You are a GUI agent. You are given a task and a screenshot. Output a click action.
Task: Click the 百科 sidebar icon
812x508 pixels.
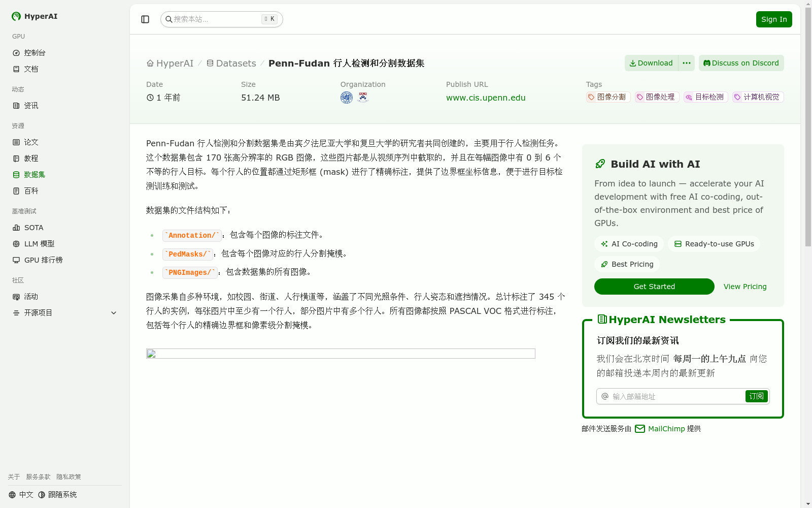point(16,191)
